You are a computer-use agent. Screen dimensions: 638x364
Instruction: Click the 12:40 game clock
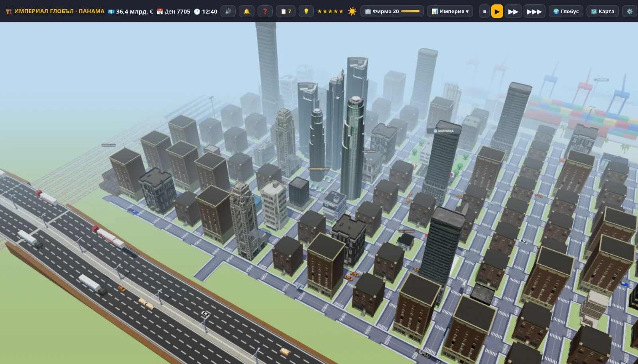pos(205,11)
